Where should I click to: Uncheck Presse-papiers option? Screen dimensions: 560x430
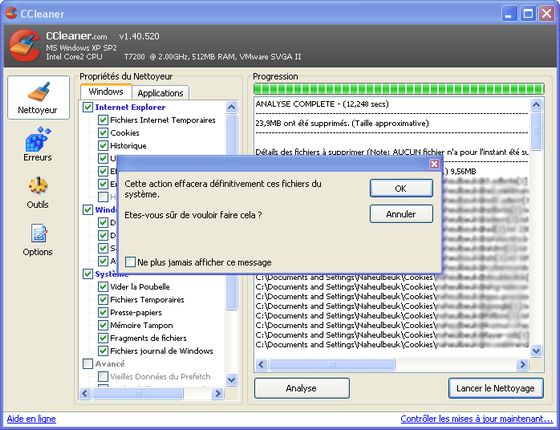(x=103, y=312)
